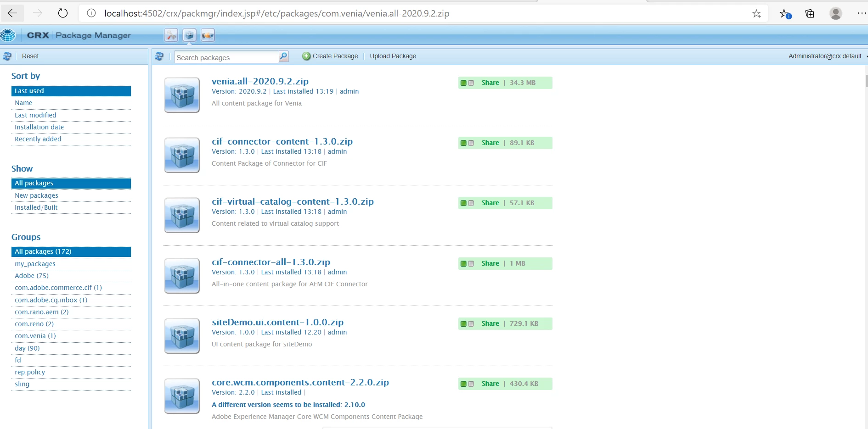Click the search magnifier icon

pyautogui.click(x=284, y=56)
